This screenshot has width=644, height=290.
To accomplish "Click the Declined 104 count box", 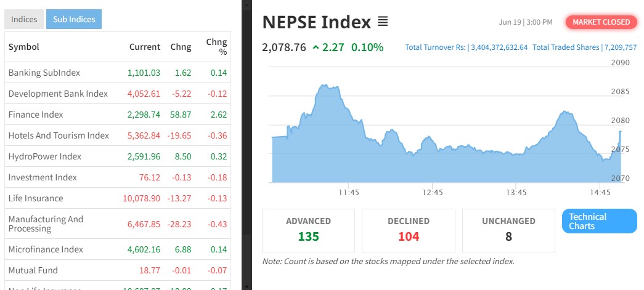I will pyautogui.click(x=408, y=230).
